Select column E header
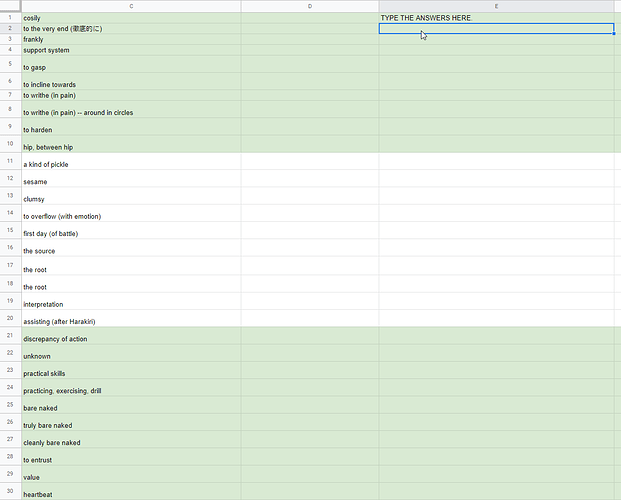 [496, 6]
